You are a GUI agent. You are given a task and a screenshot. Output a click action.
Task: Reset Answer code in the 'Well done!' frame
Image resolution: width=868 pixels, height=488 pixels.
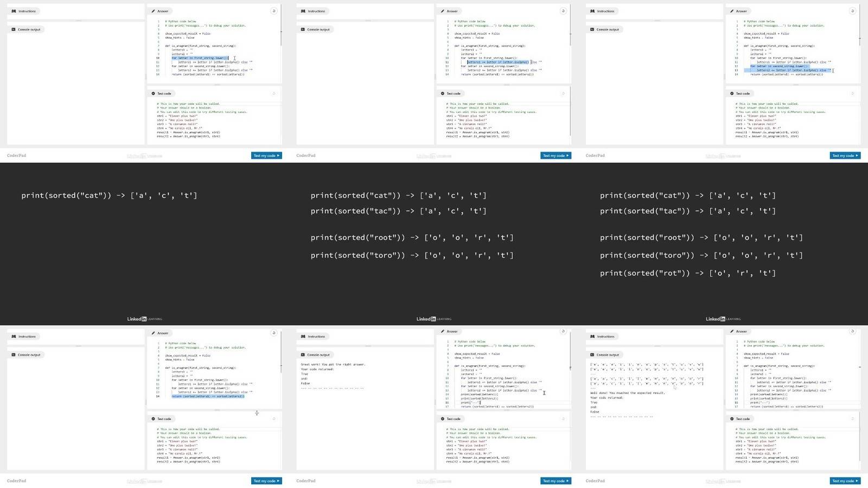click(852, 331)
